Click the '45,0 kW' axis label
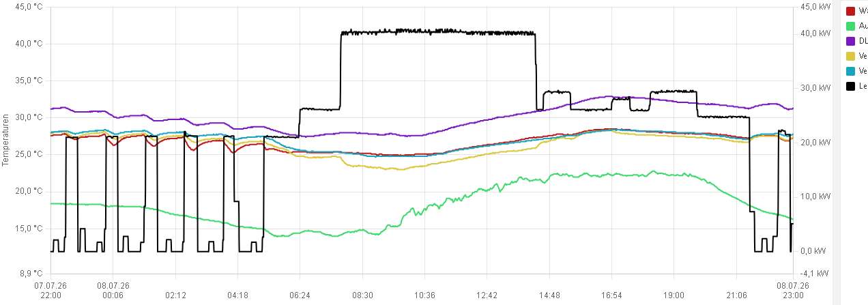This screenshot has width=868, height=305. tap(815, 7)
